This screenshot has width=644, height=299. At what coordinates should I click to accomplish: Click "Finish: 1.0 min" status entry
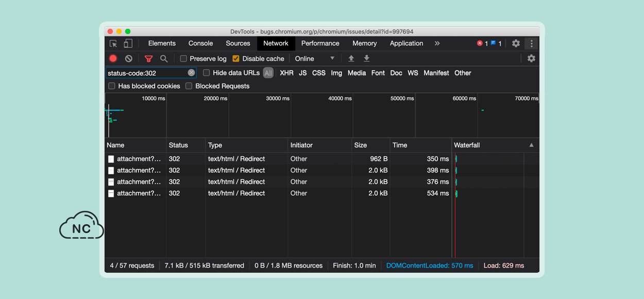point(354,266)
